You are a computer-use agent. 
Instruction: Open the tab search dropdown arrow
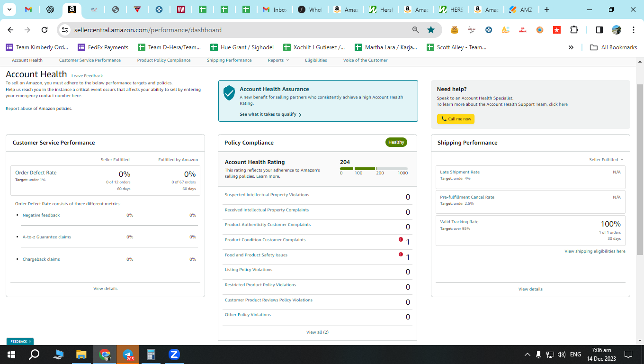coord(9,9)
